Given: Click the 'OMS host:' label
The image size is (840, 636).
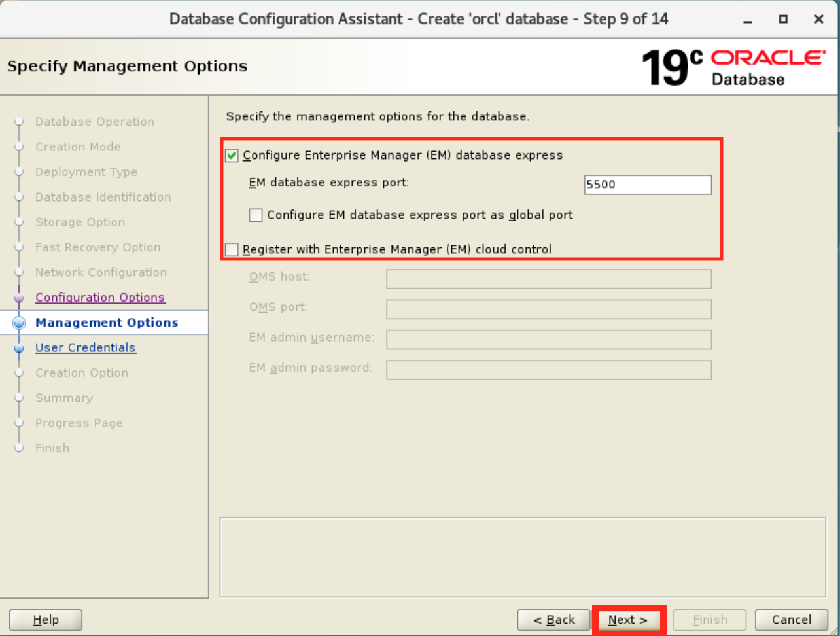Looking at the screenshot, I should [279, 277].
